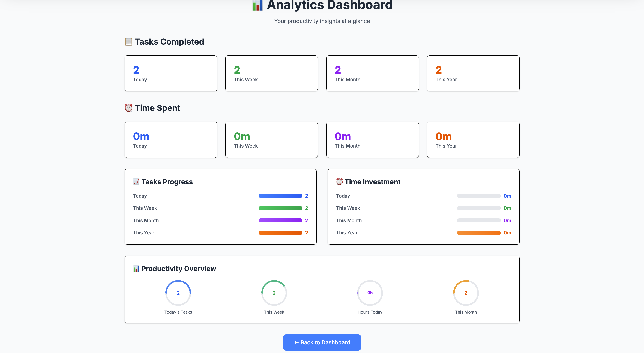The height and width of the screenshot is (353, 644).
Task: Click the Time Spent This Week card
Action: coord(271,140)
